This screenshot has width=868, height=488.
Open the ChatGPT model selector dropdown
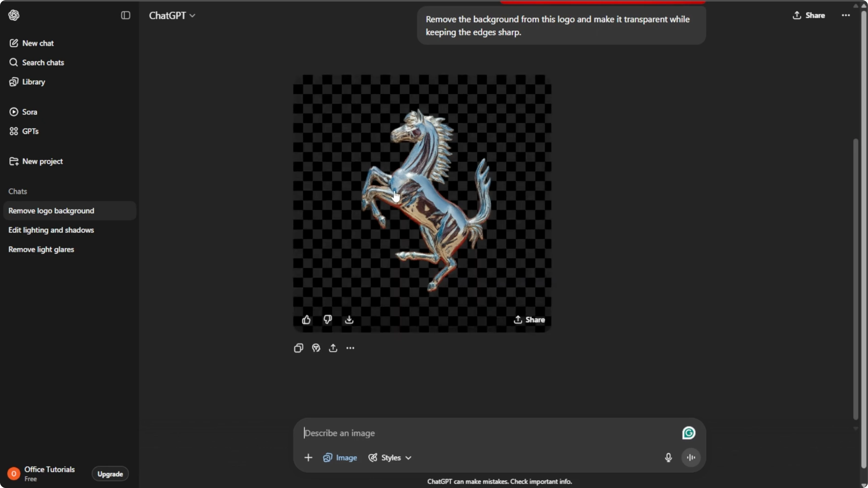(x=172, y=15)
